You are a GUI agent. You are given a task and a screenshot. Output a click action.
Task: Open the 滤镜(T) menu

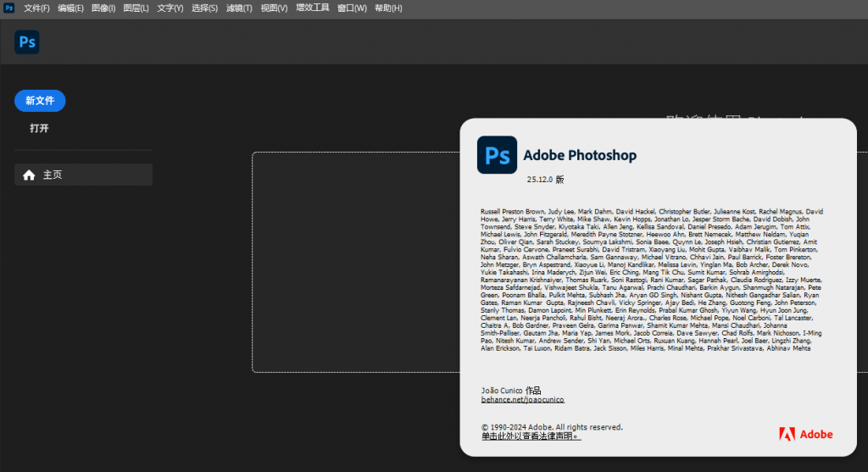click(239, 8)
